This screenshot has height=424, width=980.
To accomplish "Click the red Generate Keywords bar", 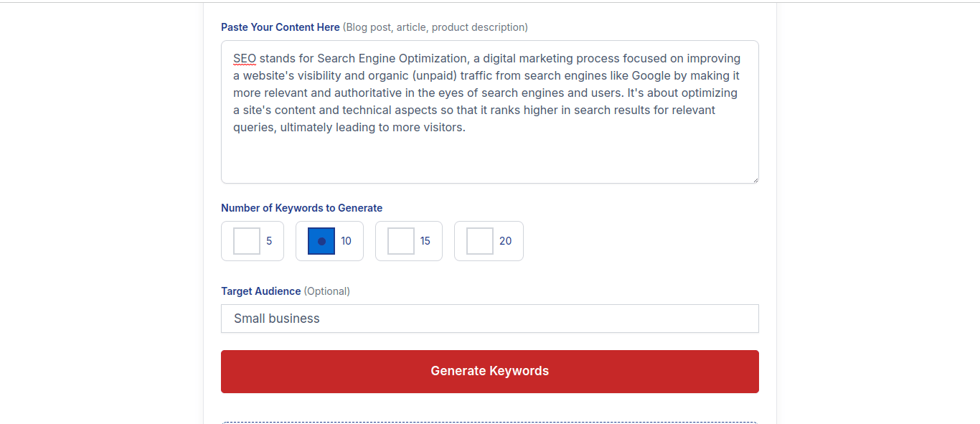I will click(490, 371).
